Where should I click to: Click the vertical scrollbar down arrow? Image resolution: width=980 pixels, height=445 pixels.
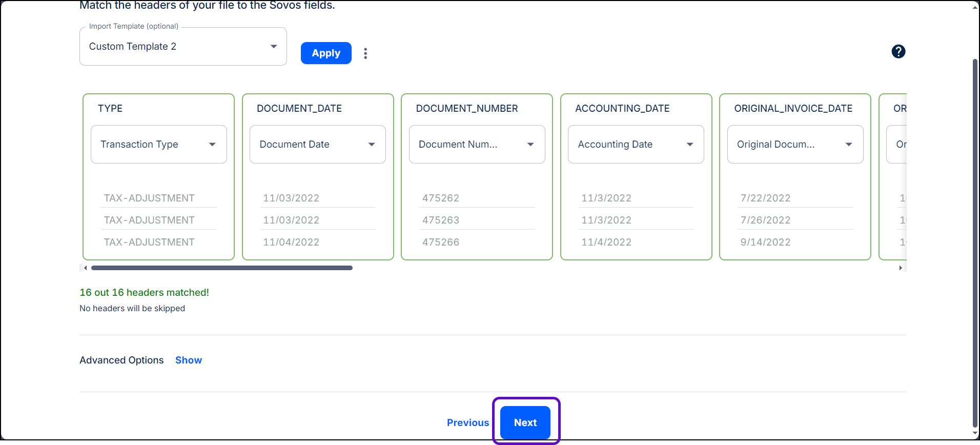975,434
